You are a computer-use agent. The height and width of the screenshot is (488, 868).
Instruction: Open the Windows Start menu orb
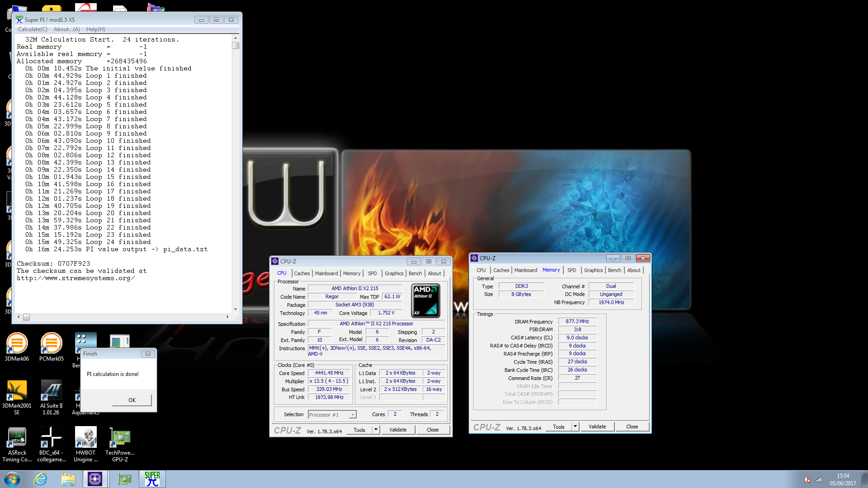pyautogui.click(x=12, y=479)
